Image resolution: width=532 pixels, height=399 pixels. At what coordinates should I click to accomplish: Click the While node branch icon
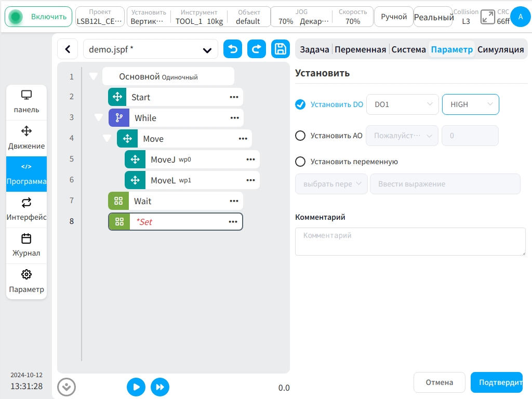pos(119,118)
